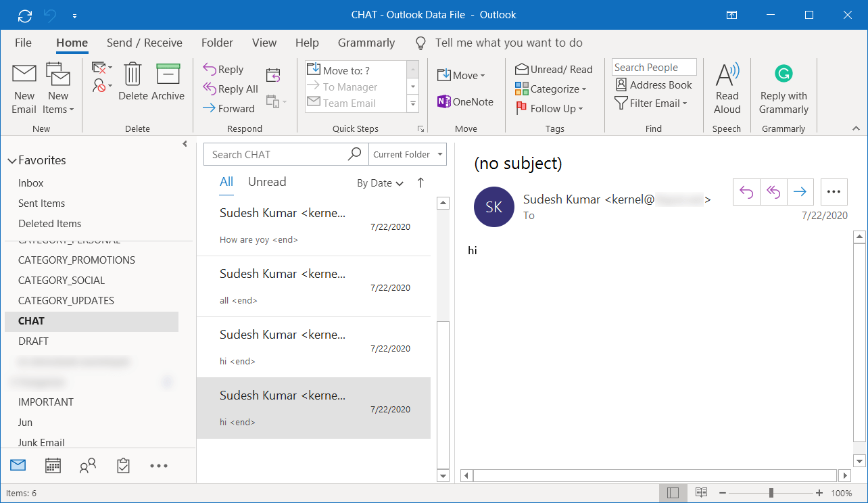Open the 'How are yoy' message
This screenshot has width=868, height=503.
click(x=314, y=226)
